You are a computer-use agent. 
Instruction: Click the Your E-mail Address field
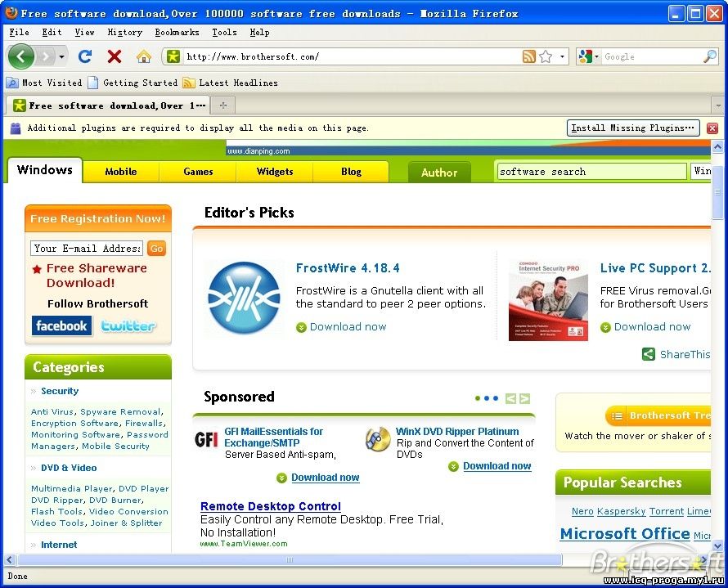[x=87, y=248]
